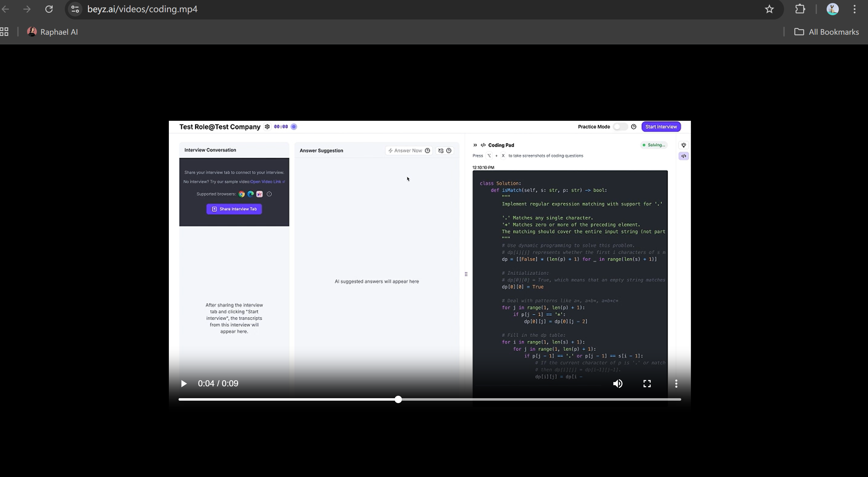Reload the current page
This screenshot has width=868, height=477.
tap(49, 9)
